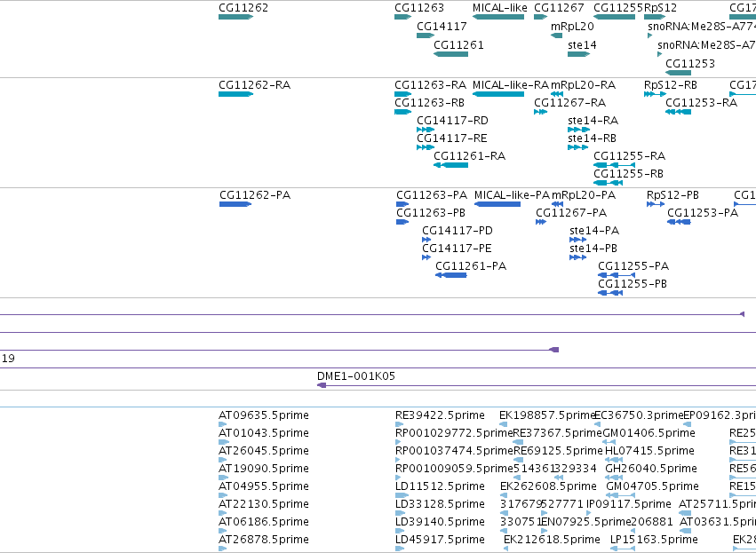Select the CG11255-PB protein label
The height and width of the screenshot is (553, 756).
633,284
